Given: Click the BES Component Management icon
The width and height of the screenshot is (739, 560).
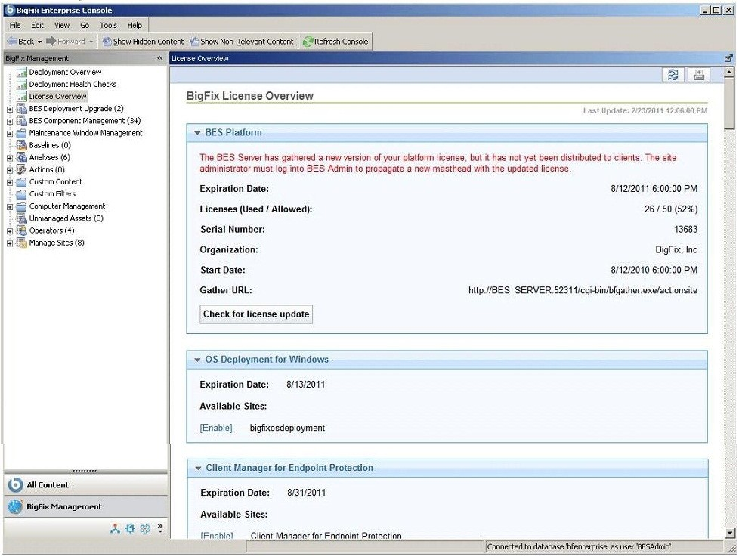Looking at the screenshot, I should click(22, 121).
